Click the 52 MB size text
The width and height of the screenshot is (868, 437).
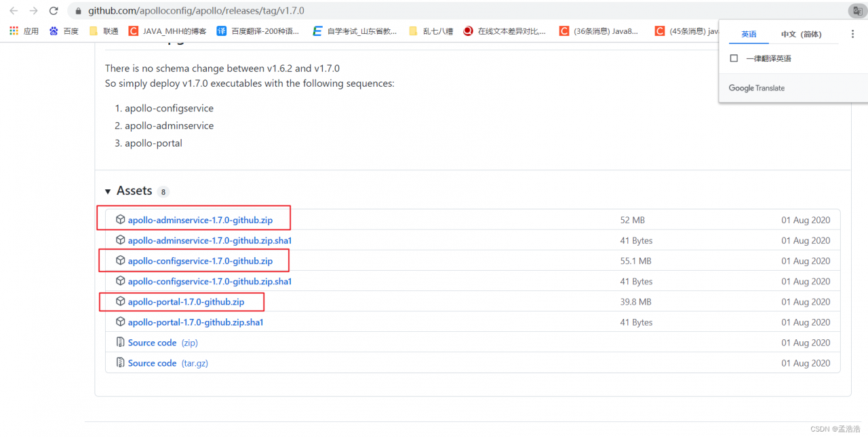coord(632,220)
